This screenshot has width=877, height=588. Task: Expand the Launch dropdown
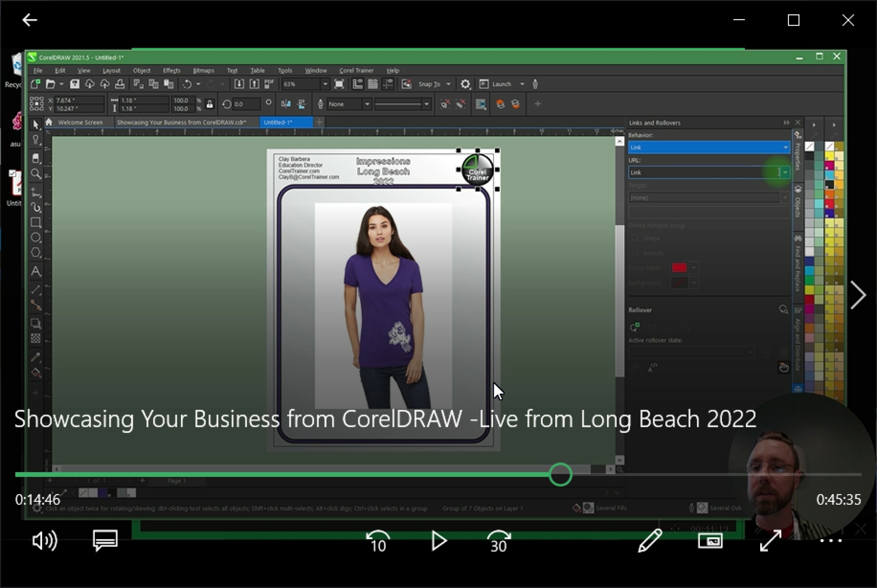point(522,84)
